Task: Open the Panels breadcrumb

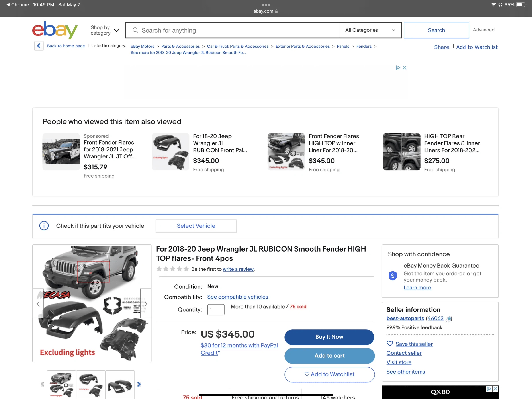Action: [343, 46]
